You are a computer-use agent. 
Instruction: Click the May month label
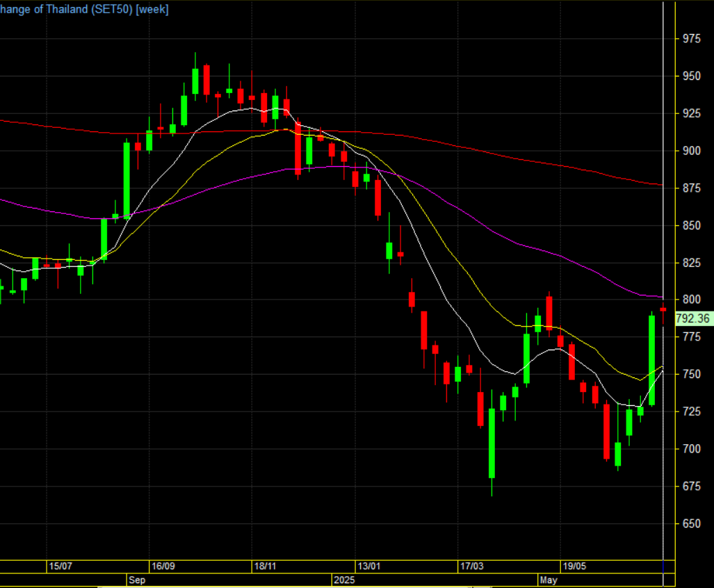549,580
